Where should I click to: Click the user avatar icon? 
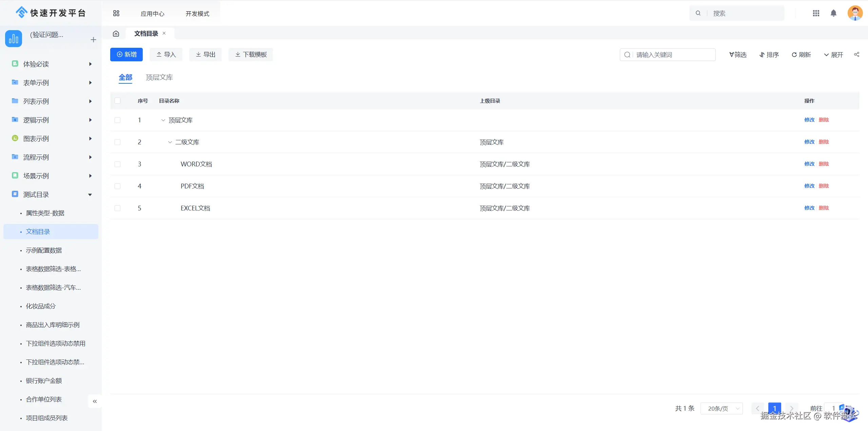point(855,13)
